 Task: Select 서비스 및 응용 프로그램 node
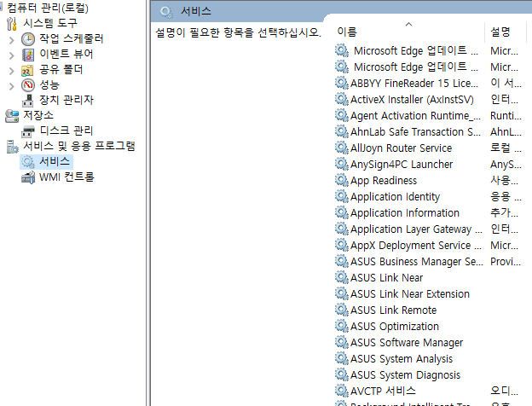pyautogui.click(x=79, y=146)
